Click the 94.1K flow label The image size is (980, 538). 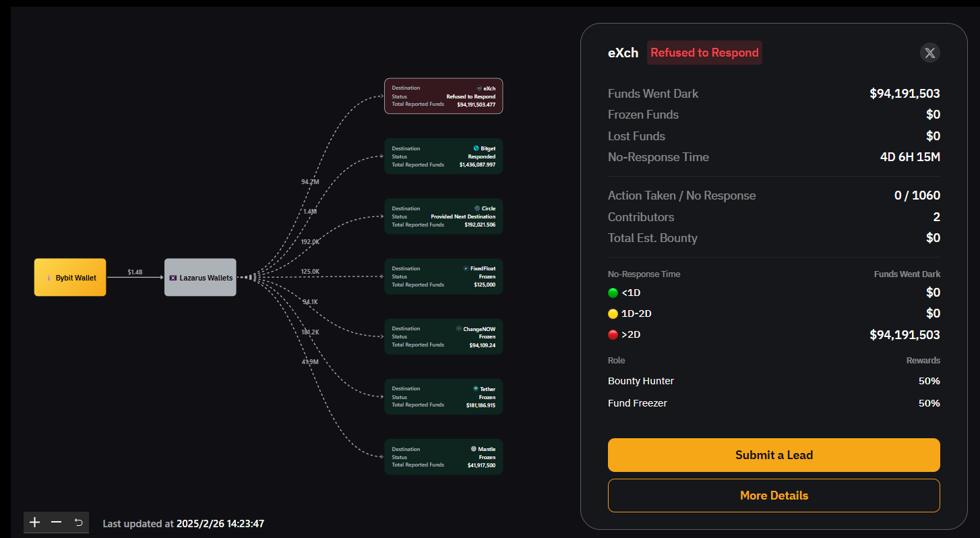(x=310, y=302)
